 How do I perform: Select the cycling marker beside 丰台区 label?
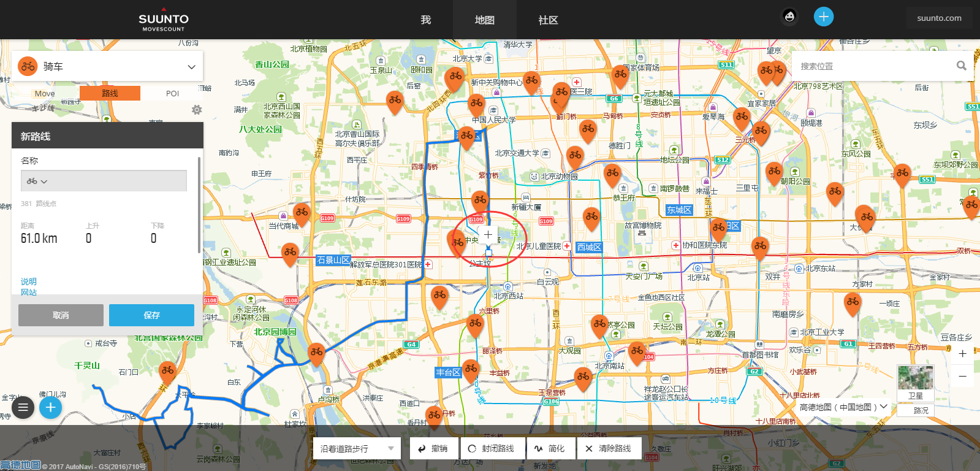coord(471,371)
